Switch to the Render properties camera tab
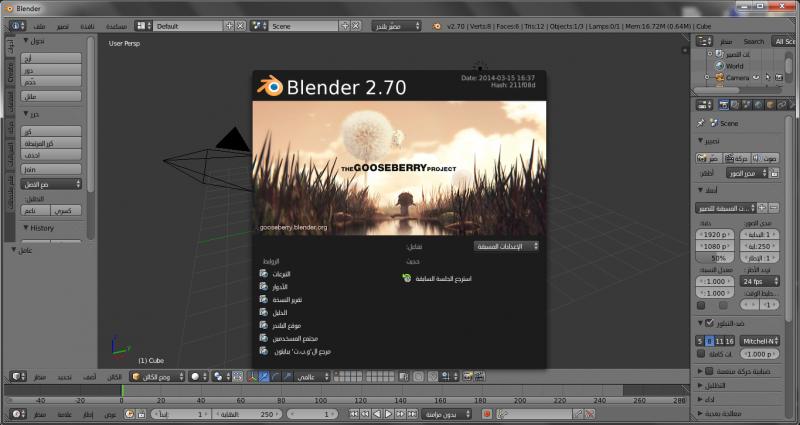800x425 pixels. tap(724, 105)
